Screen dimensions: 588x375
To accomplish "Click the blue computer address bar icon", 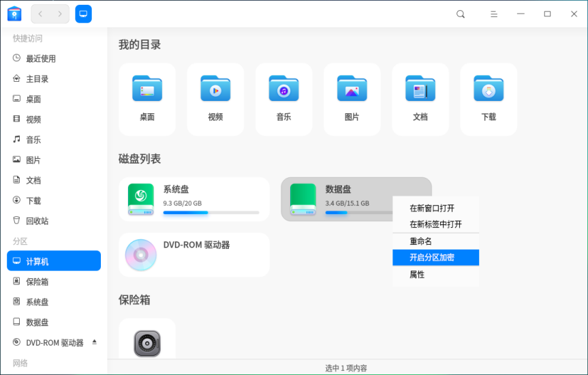I will coord(83,14).
